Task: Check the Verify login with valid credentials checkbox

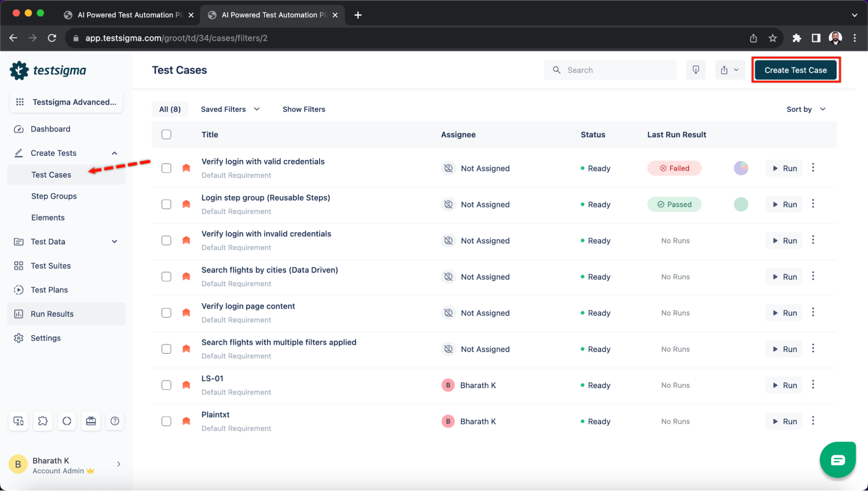Action: 166,168
